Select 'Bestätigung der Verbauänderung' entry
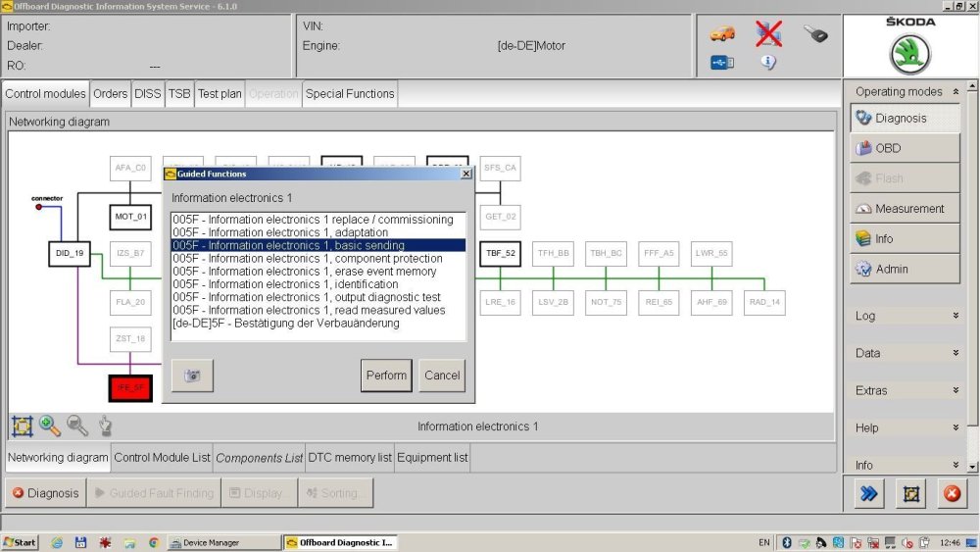The width and height of the screenshot is (980, 552). click(318, 324)
